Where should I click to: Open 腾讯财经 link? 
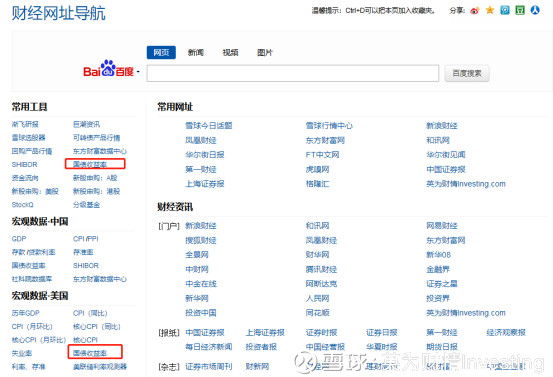pos(321,269)
